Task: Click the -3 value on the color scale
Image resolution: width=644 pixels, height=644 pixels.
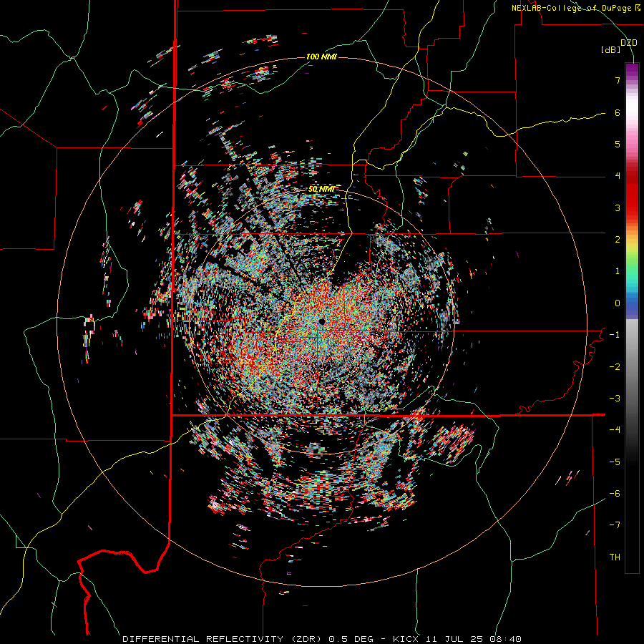Action: tap(615, 399)
